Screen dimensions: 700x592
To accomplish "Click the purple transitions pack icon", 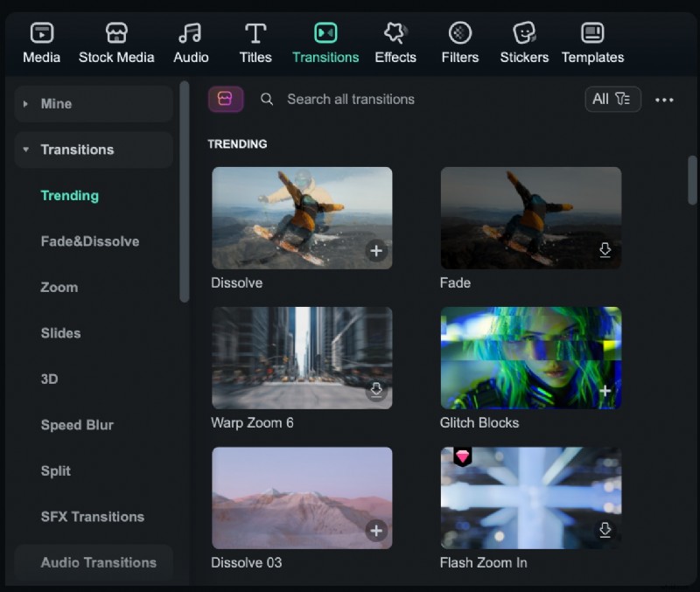I will click(x=226, y=99).
